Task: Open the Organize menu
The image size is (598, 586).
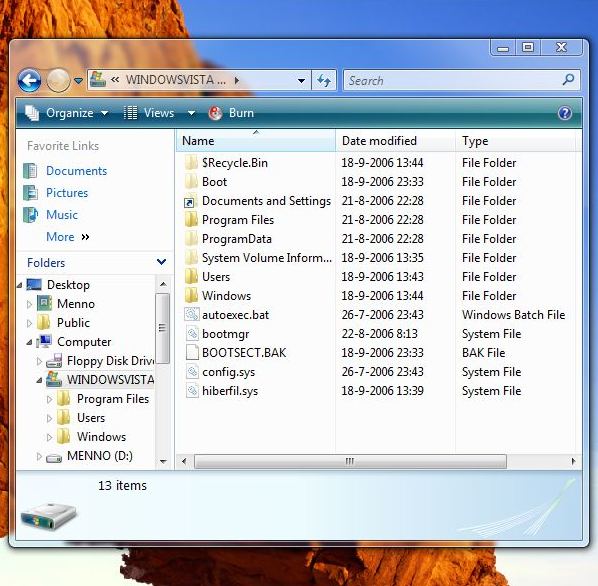Action: 66,113
